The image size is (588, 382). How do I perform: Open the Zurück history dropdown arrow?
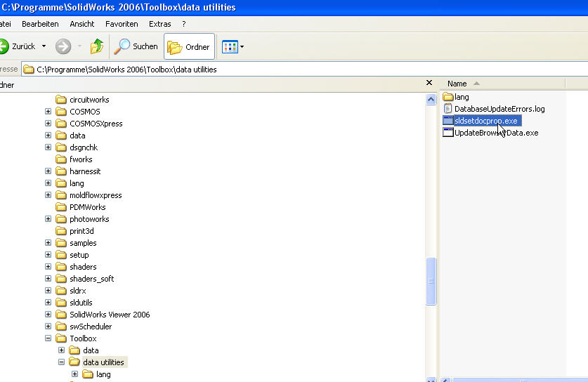(x=44, y=46)
